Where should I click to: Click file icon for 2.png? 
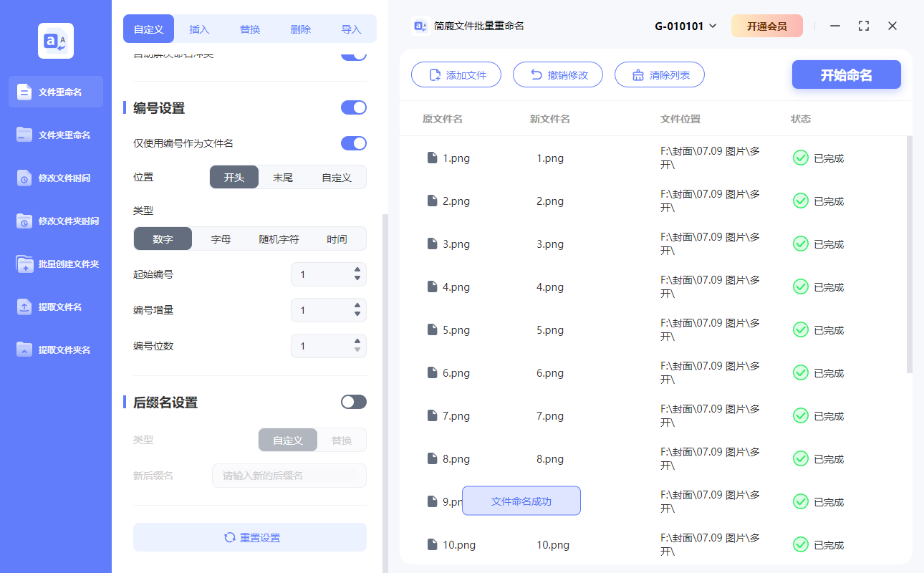432,201
